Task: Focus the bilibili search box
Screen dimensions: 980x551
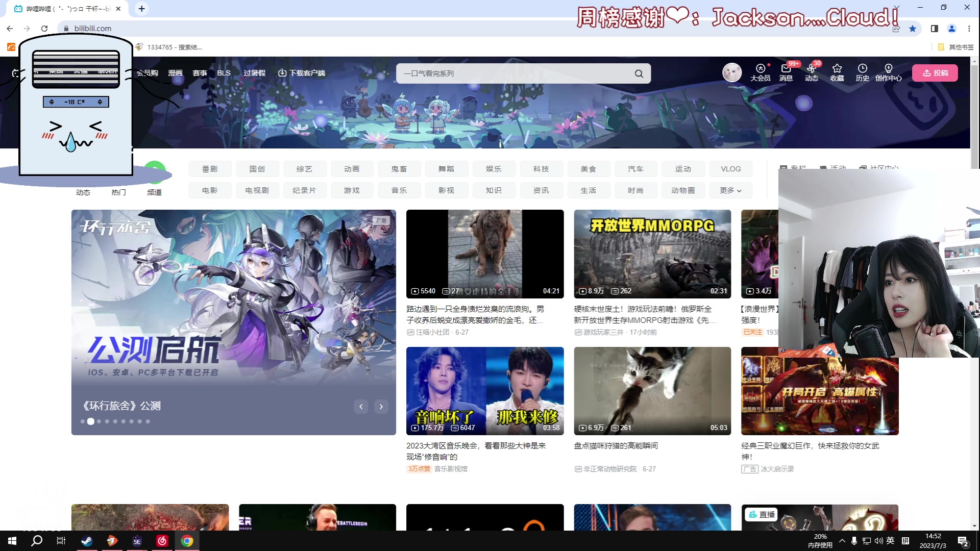Action: 516,73
